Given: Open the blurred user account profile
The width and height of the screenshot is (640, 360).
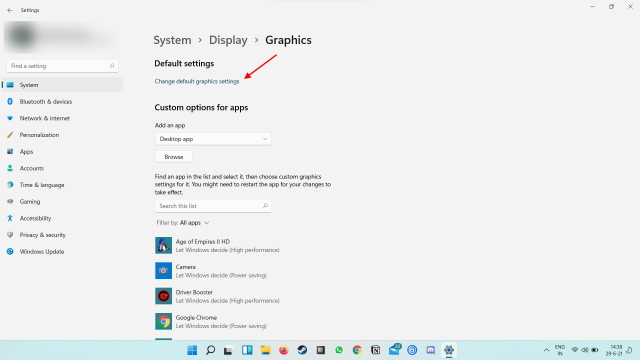Looking at the screenshot, I should point(61,37).
